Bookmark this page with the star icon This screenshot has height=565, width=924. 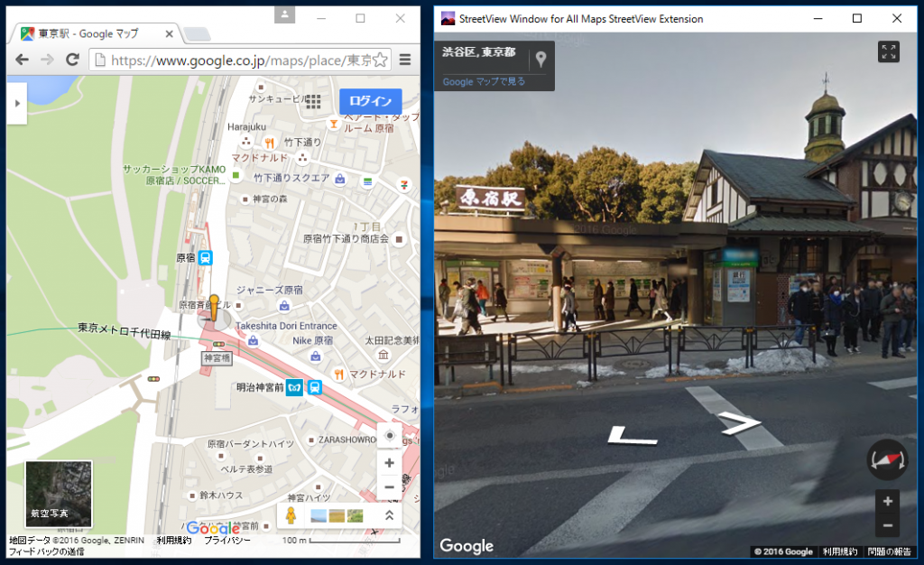380,60
